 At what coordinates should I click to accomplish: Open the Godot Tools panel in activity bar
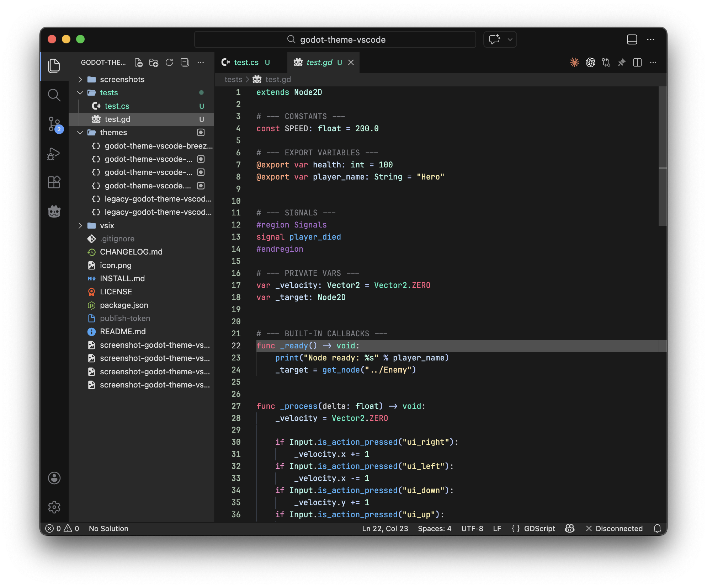pos(54,211)
